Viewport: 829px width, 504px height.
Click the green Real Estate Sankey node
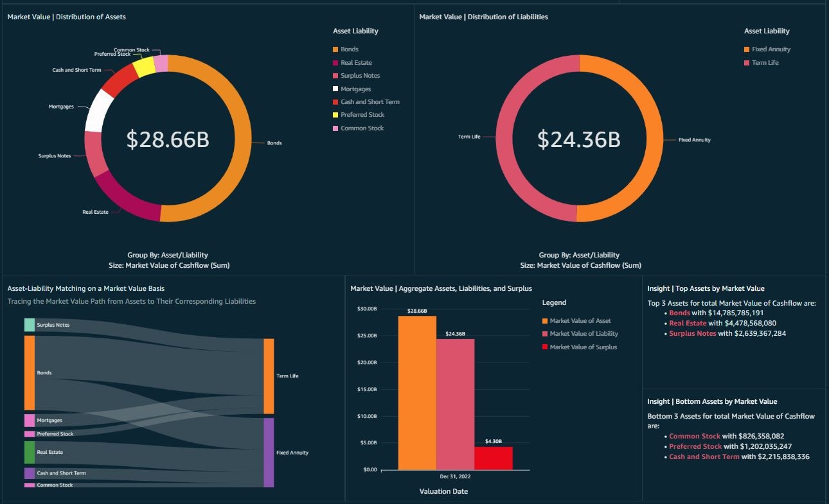(x=29, y=452)
